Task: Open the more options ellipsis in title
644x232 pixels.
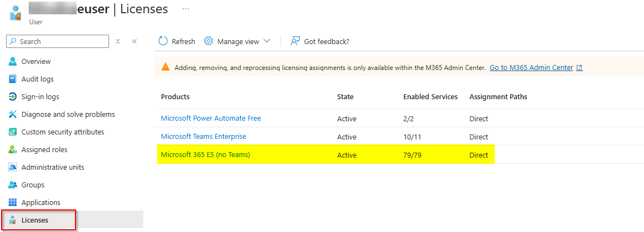Action: coord(186,9)
